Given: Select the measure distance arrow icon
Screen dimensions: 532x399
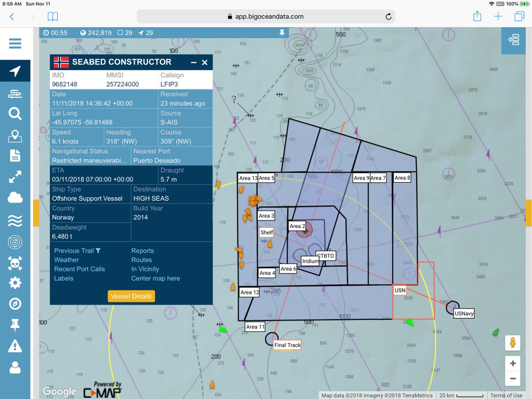Looking at the screenshot, I should click(15, 177).
